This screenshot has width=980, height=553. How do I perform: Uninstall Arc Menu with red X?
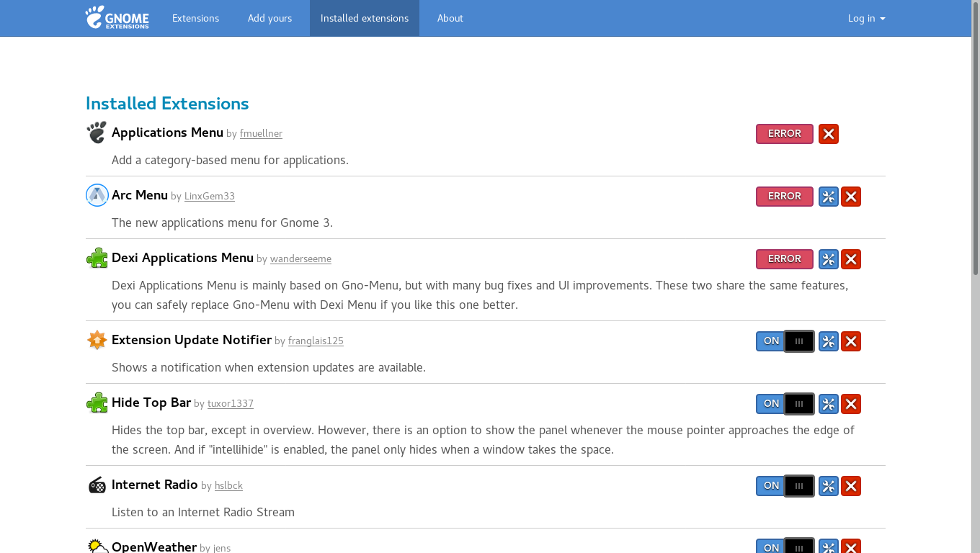[851, 197]
